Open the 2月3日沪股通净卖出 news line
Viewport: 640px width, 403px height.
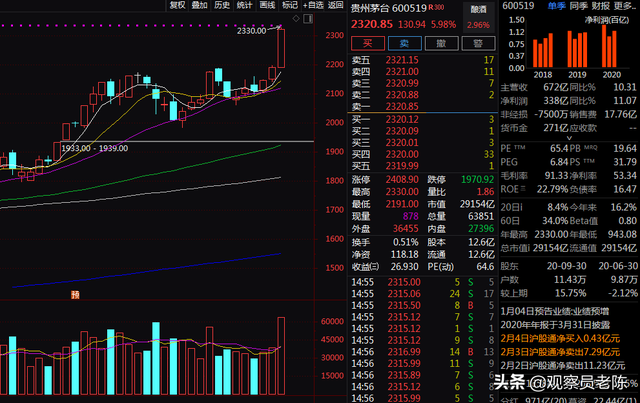[560, 352]
